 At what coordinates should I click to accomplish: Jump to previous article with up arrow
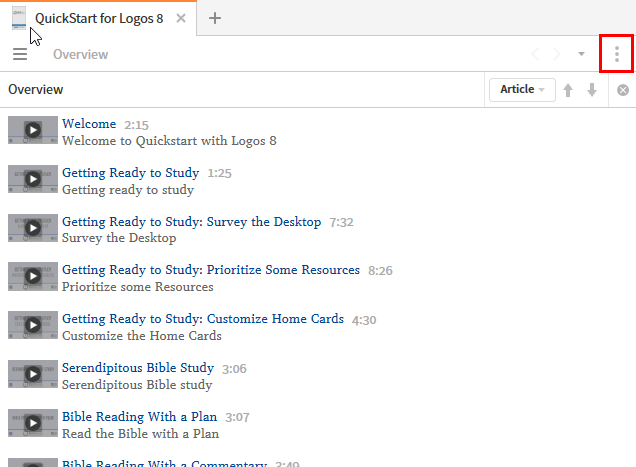tap(568, 90)
